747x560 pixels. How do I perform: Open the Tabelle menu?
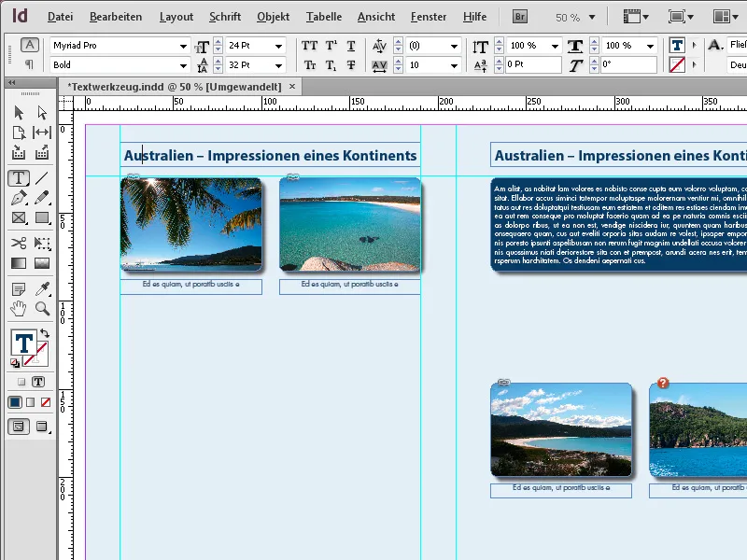pyautogui.click(x=324, y=17)
